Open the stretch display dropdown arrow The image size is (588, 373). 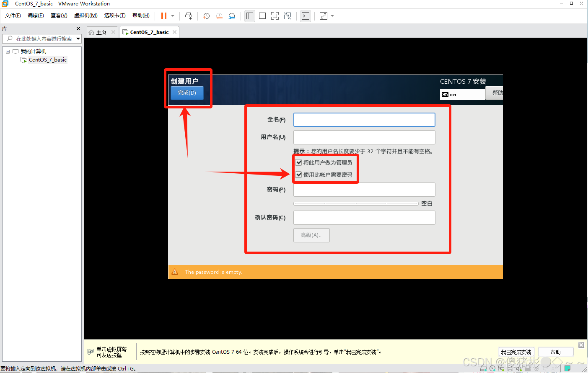pos(332,16)
